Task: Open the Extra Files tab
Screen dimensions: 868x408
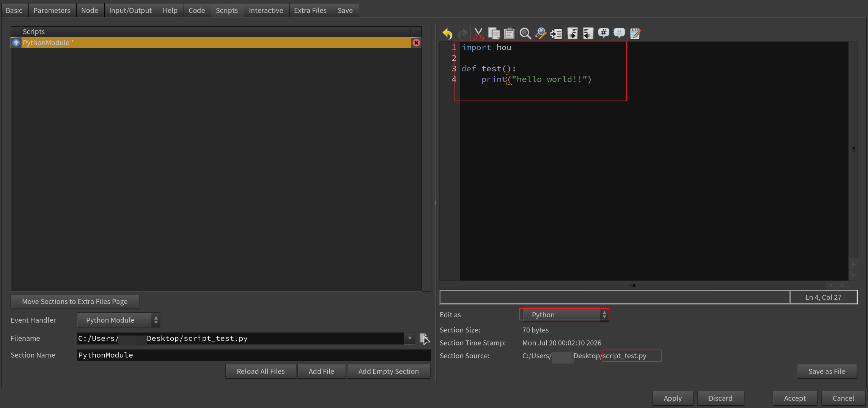Action: (310, 10)
